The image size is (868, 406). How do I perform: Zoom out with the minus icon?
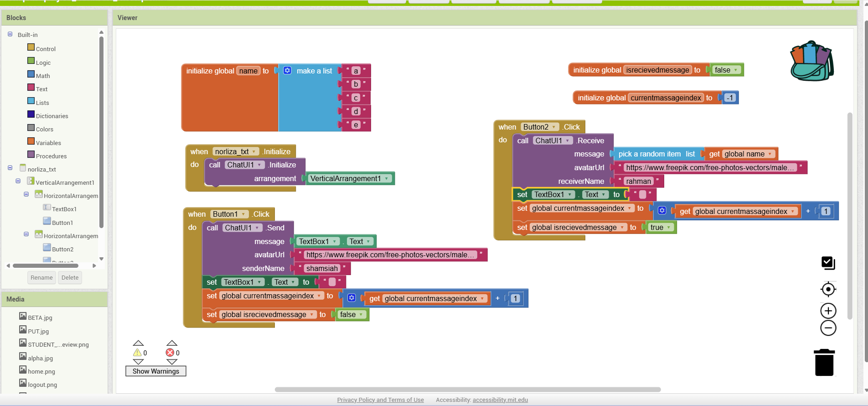pyautogui.click(x=828, y=328)
